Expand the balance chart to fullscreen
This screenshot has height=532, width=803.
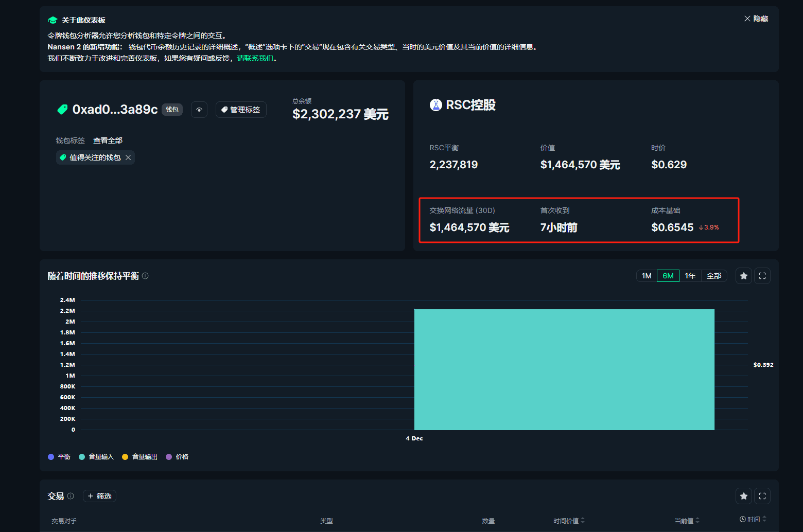click(x=762, y=276)
